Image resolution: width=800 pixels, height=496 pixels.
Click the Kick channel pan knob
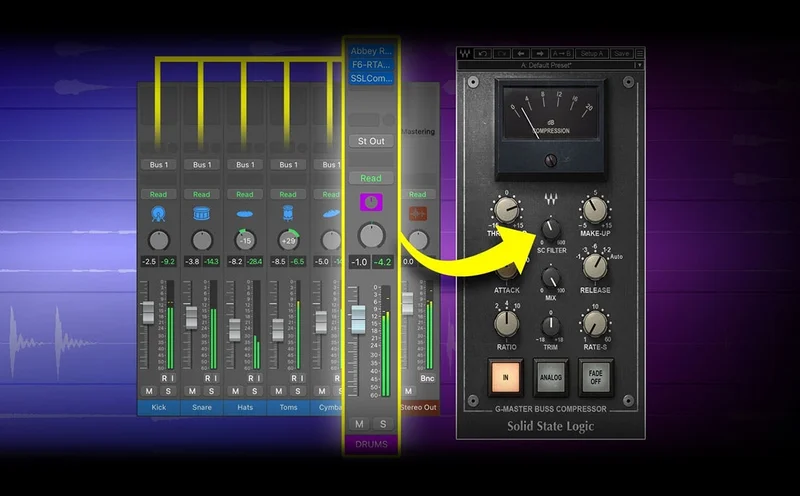[x=158, y=240]
